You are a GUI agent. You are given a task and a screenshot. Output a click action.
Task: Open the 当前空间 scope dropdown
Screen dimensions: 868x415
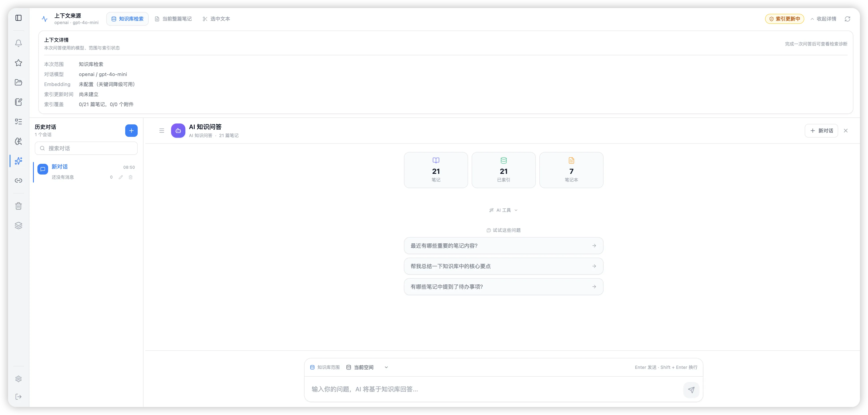[x=367, y=368]
